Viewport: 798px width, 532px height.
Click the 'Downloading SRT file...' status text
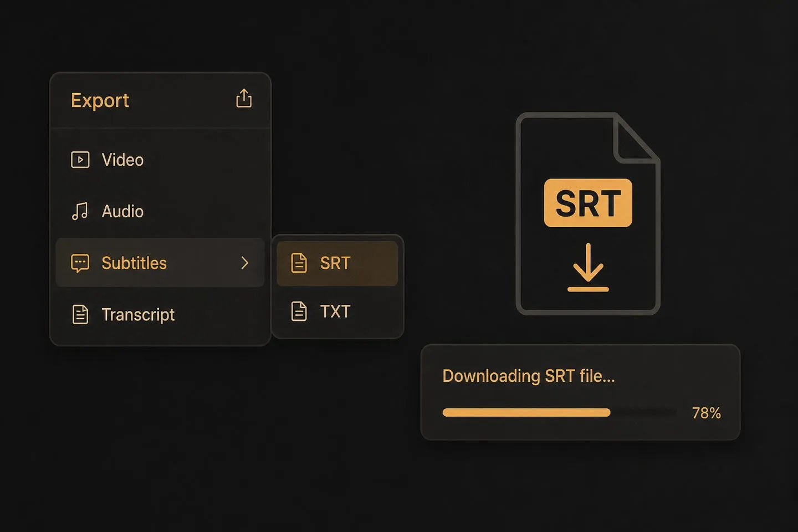(x=529, y=376)
